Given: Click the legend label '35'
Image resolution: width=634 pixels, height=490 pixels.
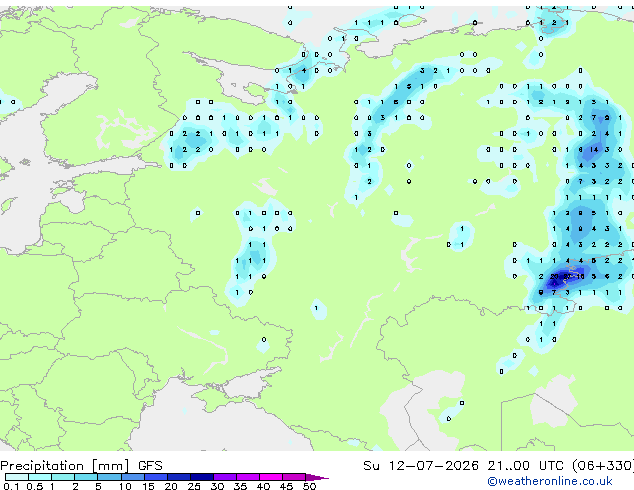Looking at the screenshot, I should coord(240,486).
